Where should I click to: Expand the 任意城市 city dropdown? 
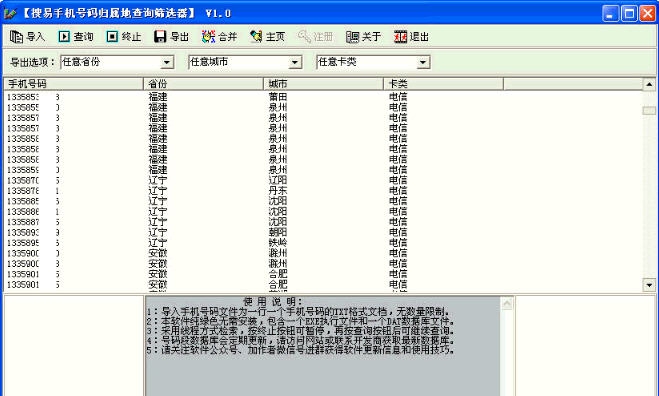pyautogui.click(x=295, y=63)
